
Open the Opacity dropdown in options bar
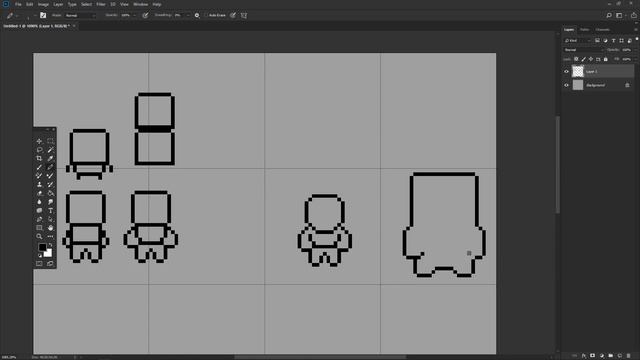135,15
